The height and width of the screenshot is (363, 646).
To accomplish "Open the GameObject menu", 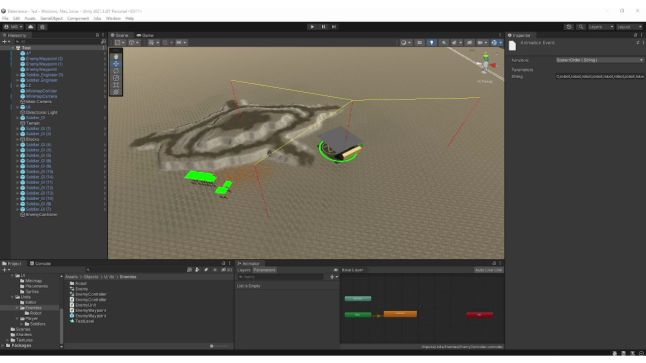I will coord(51,19).
